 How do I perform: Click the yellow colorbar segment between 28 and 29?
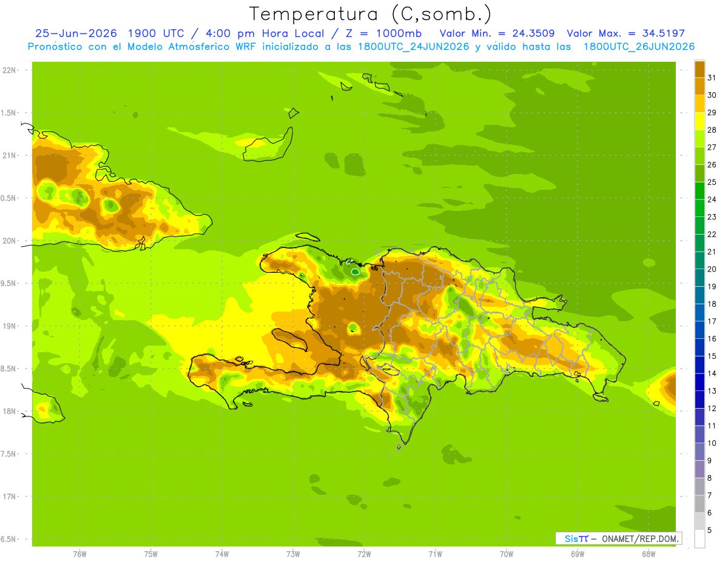pos(699,121)
